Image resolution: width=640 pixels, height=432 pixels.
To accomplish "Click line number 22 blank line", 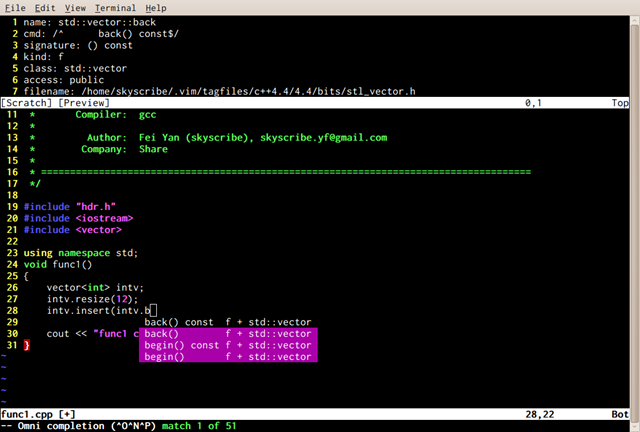I will tap(12, 241).
